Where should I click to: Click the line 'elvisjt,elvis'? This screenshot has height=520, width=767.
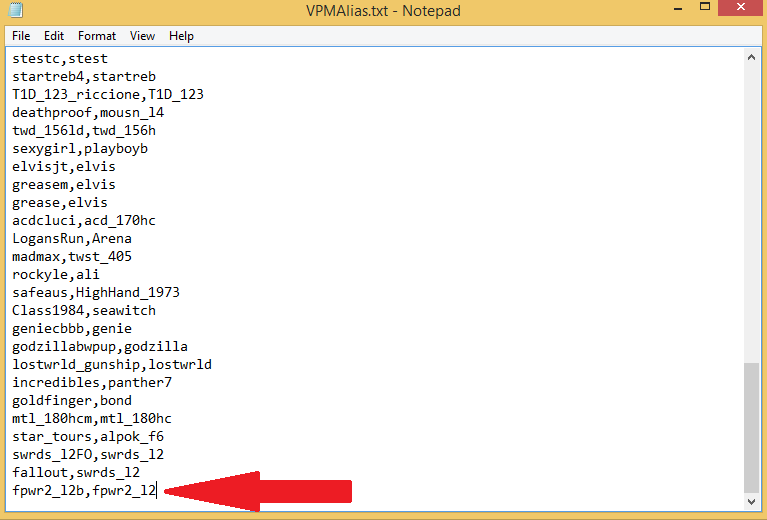64,167
